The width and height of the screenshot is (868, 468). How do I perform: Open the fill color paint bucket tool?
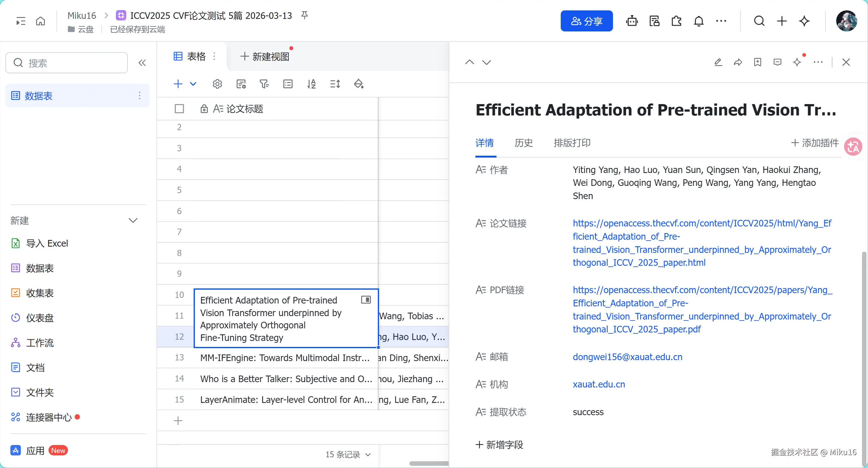coord(359,84)
